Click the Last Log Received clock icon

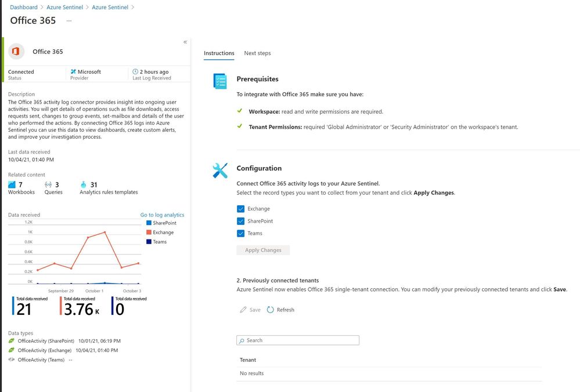(135, 72)
